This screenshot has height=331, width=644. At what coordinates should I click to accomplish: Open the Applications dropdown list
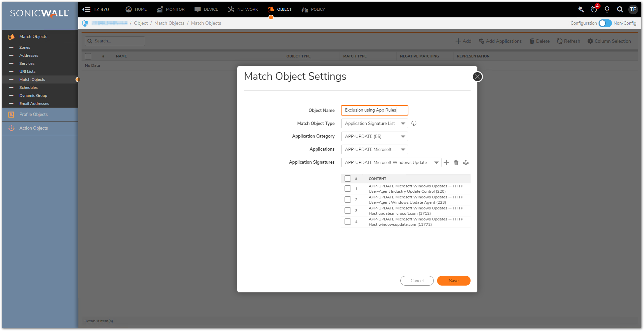click(x=374, y=150)
